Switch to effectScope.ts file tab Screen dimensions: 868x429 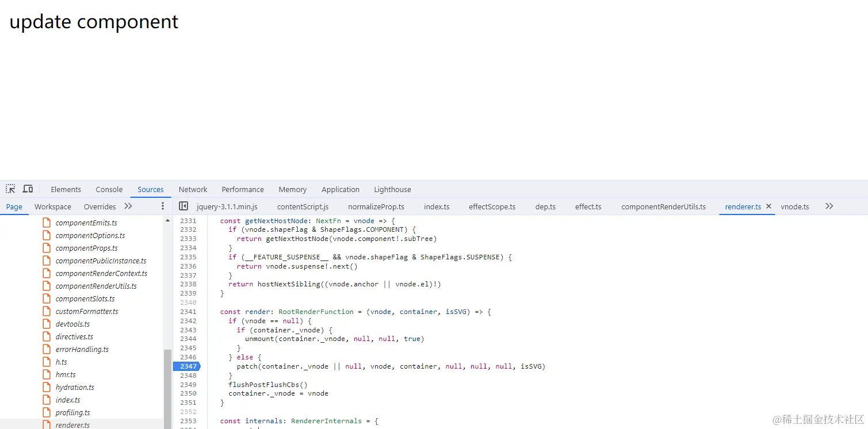pyautogui.click(x=492, y=206)
